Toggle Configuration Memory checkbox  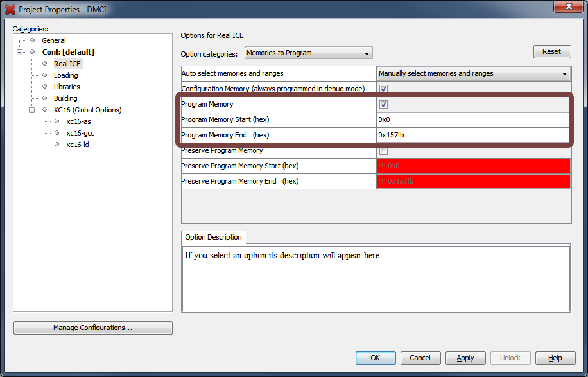pos(383,89)
